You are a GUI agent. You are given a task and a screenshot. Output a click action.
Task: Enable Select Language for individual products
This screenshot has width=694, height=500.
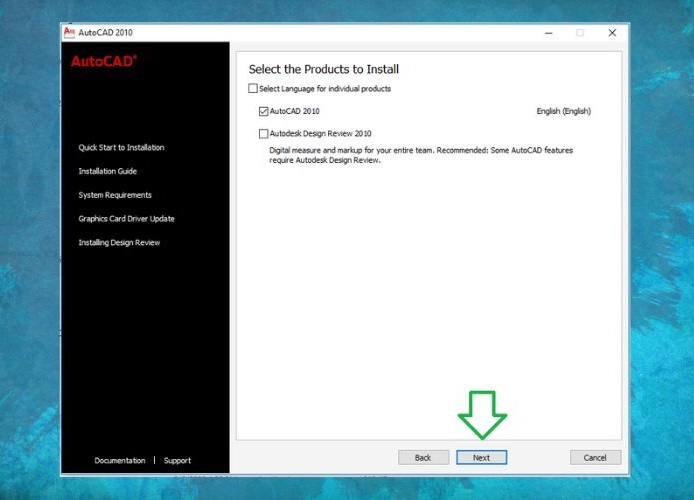click(253, 88)
